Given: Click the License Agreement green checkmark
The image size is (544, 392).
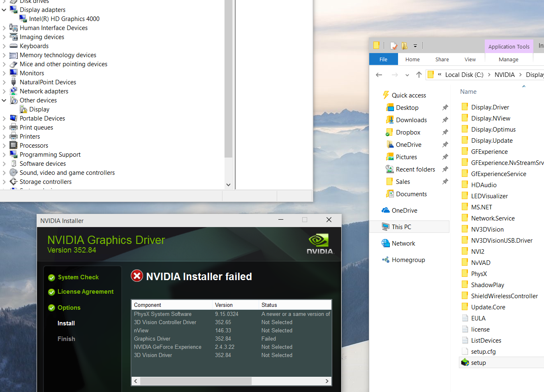Looking at the screenshot, I should 51,292.
